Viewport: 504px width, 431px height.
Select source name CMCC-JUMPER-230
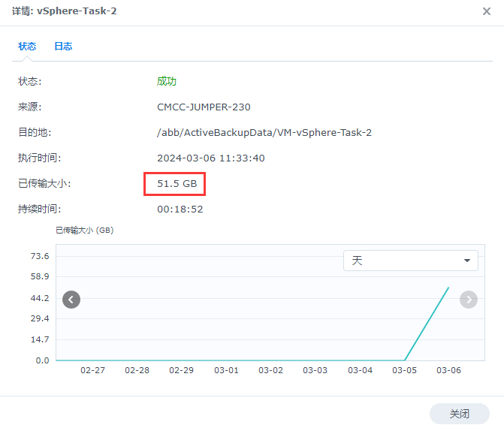(x=204, y=107)
